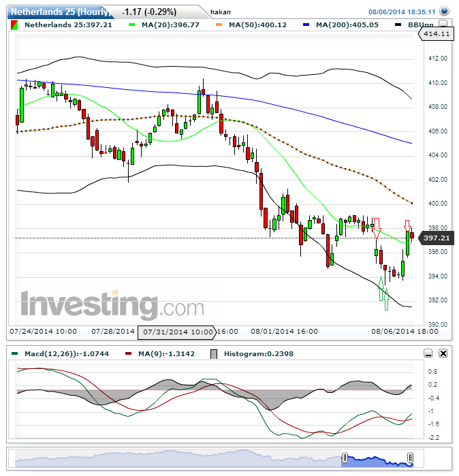Click the red-green Netherlands 25 candlestick legend icon

14,25
